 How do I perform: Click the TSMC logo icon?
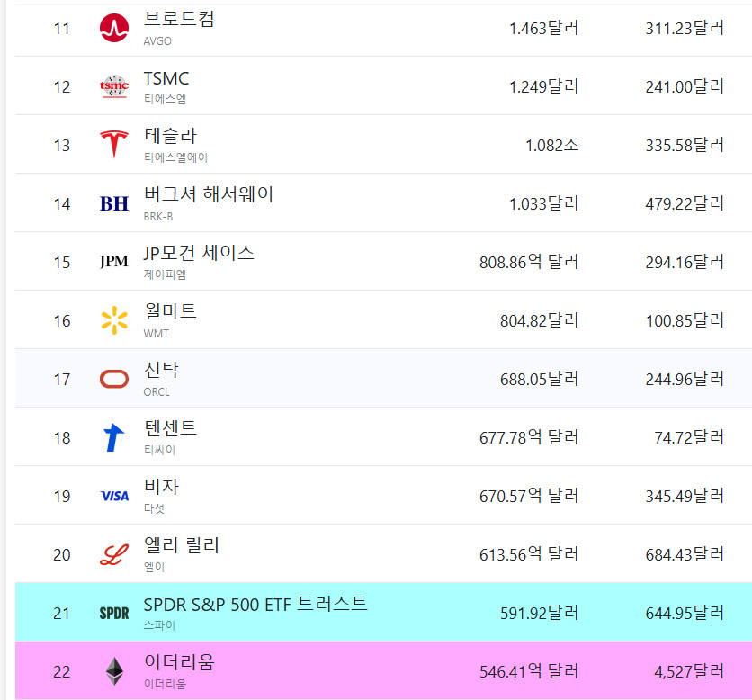(114, 86)
